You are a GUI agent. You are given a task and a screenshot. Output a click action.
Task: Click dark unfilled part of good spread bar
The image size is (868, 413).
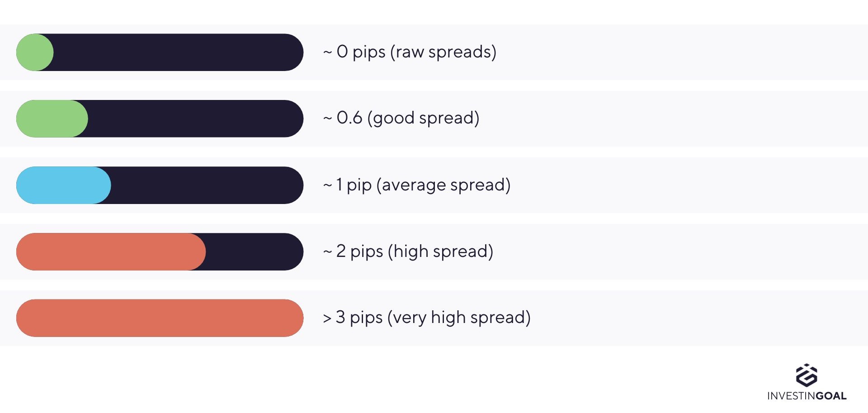point(196,119)
